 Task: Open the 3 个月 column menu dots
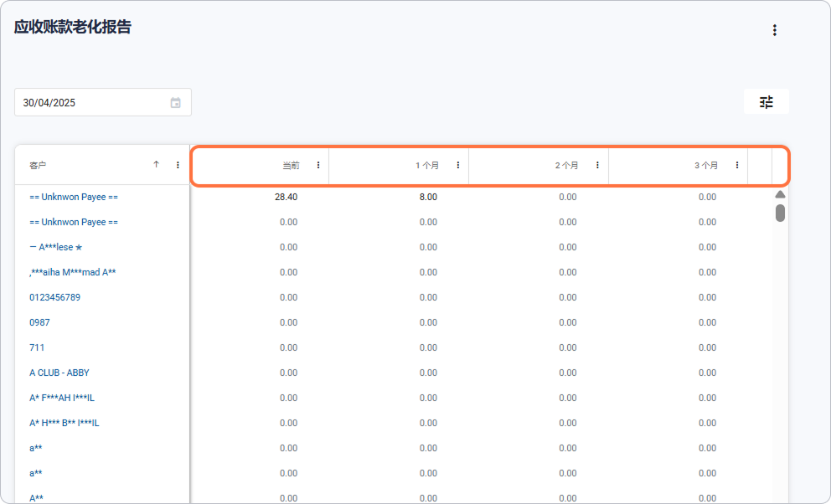[737, 165]
